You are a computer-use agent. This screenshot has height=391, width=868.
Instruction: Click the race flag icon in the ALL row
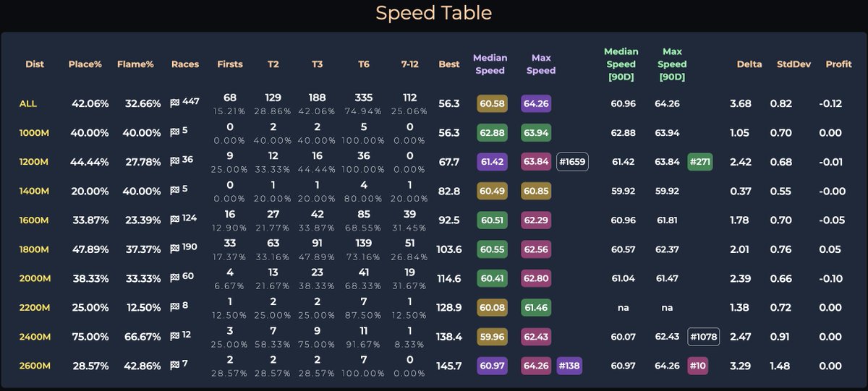click(174, 103)
